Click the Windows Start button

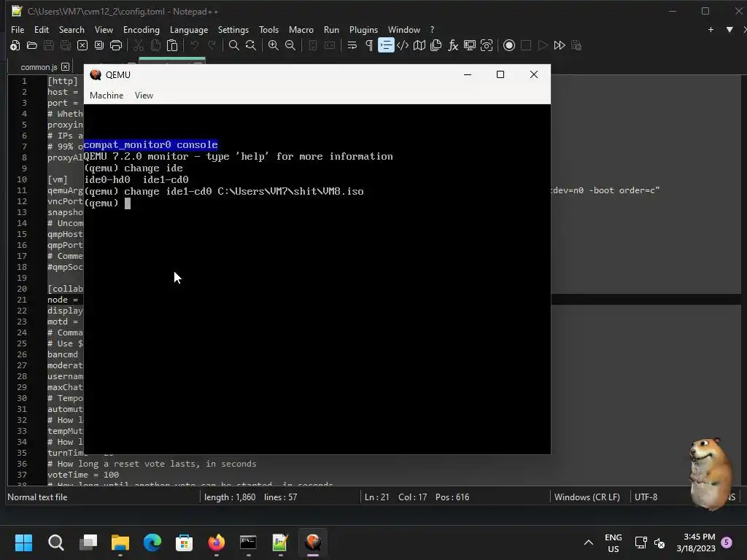point(23,542)
